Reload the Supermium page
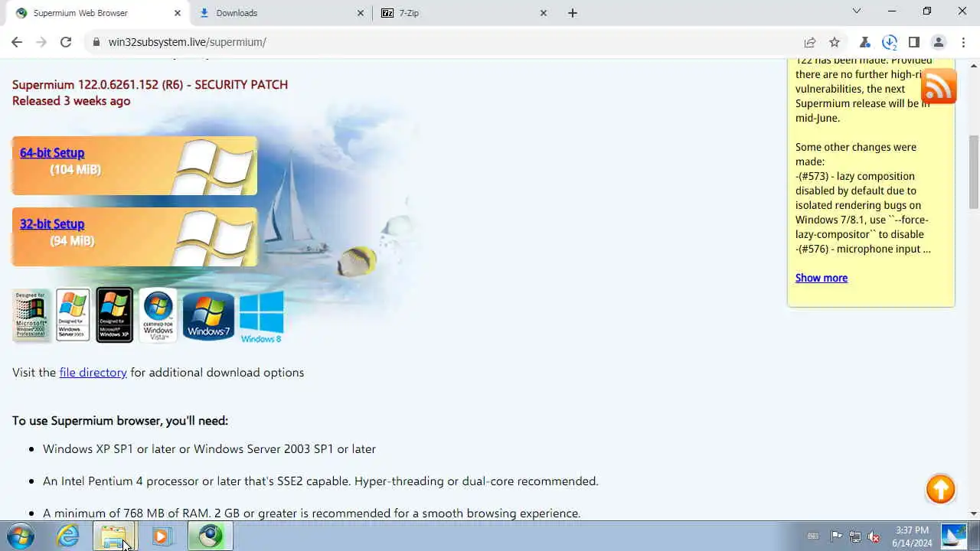Image resolution: width=980 pixels, height=551 pixels. click(66, 42)
